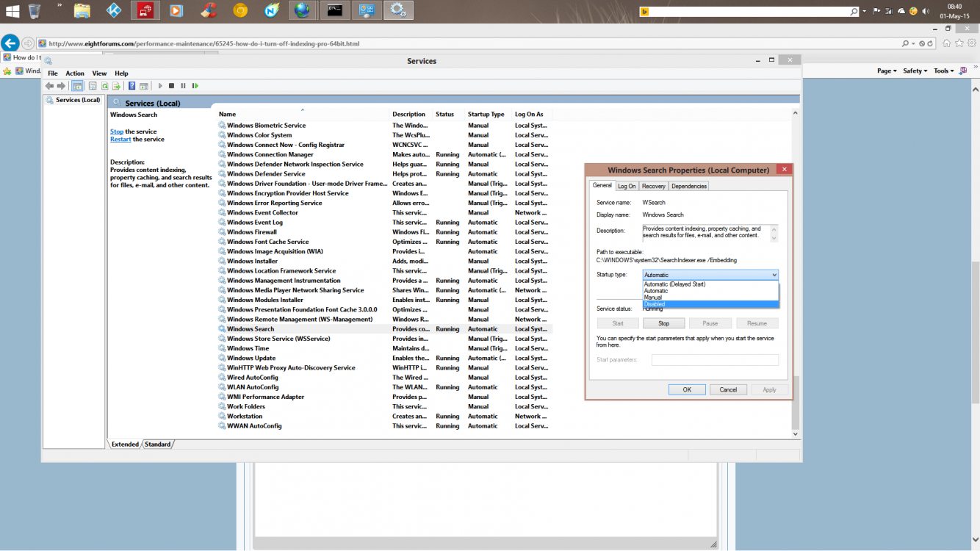
Task: Open the Tools dropdown in Internet Explorer
Action: click(944, 71)
